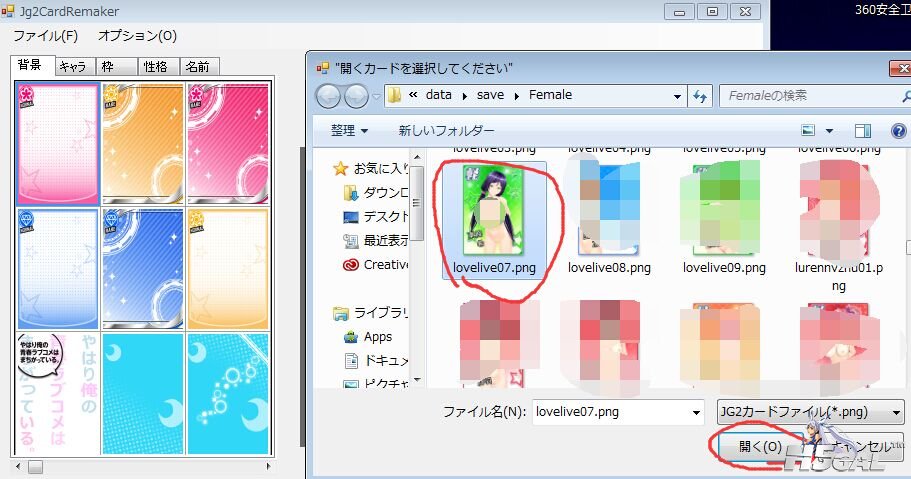Image resolution: width=911 pixels, height=479 pixels.
Task: Toggle the preview pane icon
Action: point(863,131)
